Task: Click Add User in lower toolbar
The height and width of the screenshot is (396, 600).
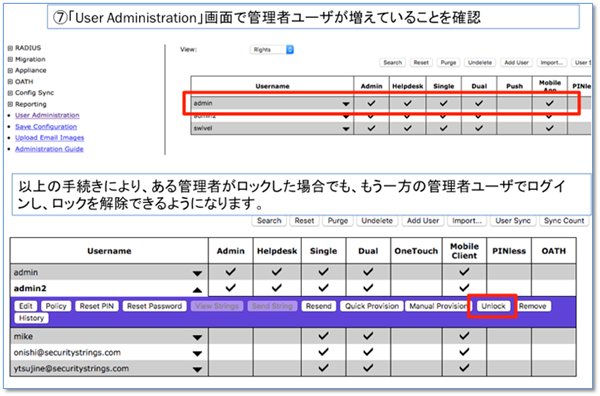Action: coord(422,221)
